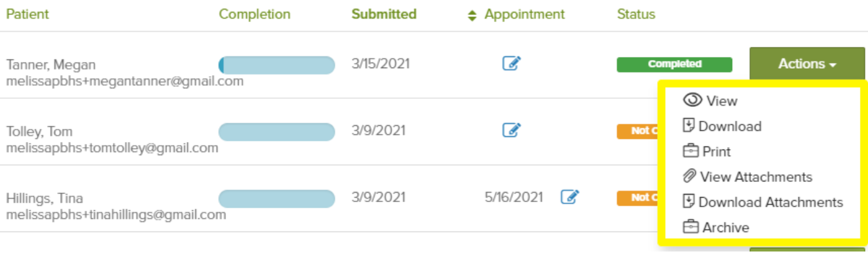Click Megan Tanner's completion progress bar

276,65
